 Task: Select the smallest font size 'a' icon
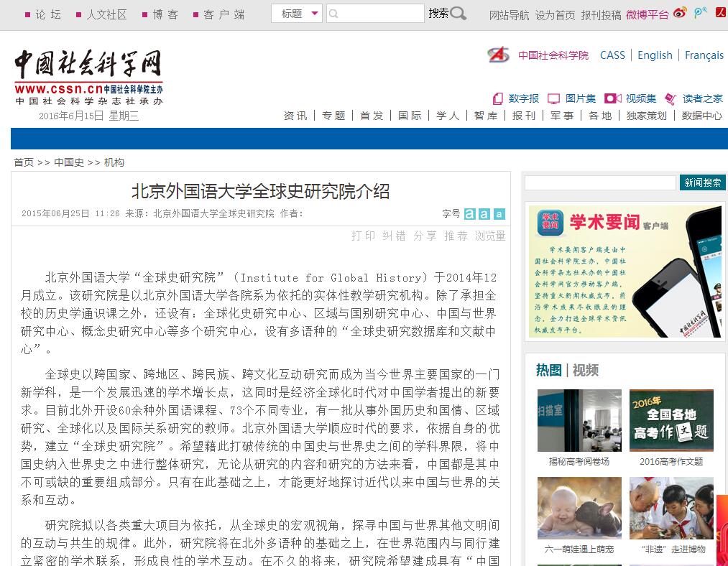coord(499,214)
